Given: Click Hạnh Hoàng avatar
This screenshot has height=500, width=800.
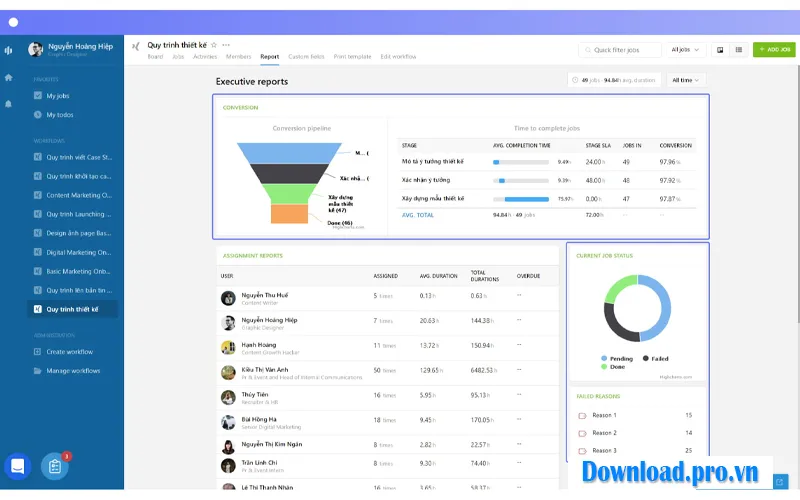Looking at the screenshot, I should click(x=228, y=348).
